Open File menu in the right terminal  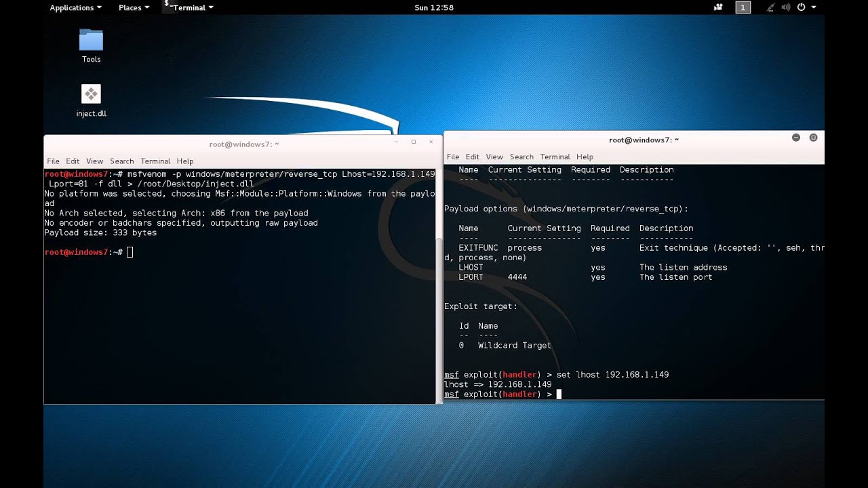[453, 157]
